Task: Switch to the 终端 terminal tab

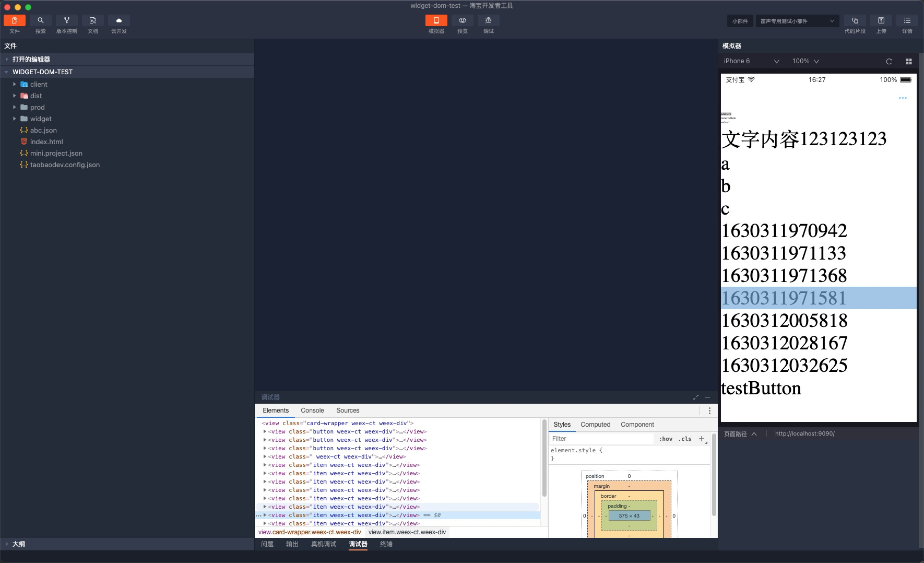Action: 386,544
